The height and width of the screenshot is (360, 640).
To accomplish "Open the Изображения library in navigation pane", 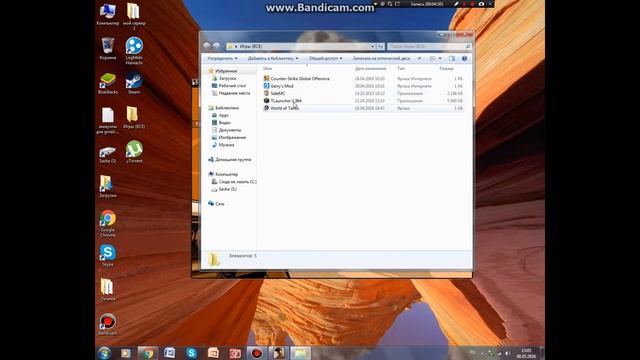I will (229, 137).
